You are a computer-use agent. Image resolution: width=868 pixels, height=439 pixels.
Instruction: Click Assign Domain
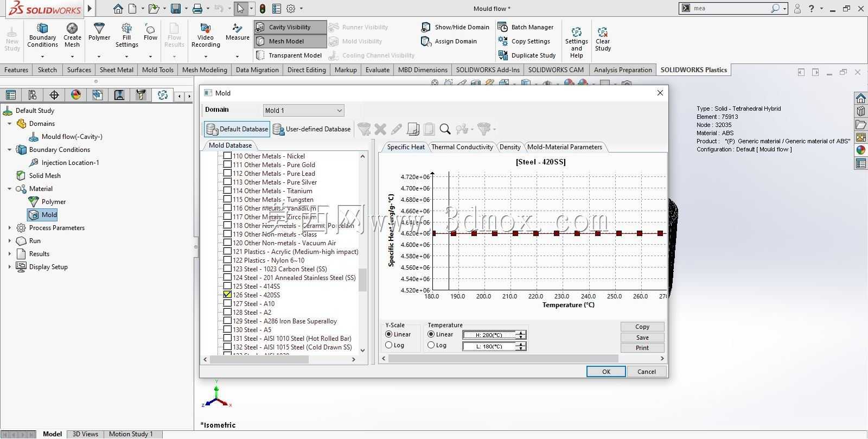coord(449,41)
